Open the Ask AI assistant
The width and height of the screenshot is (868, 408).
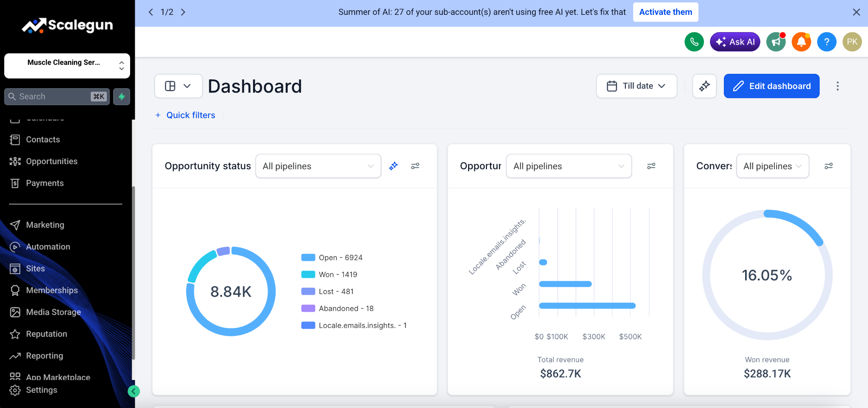735,42
